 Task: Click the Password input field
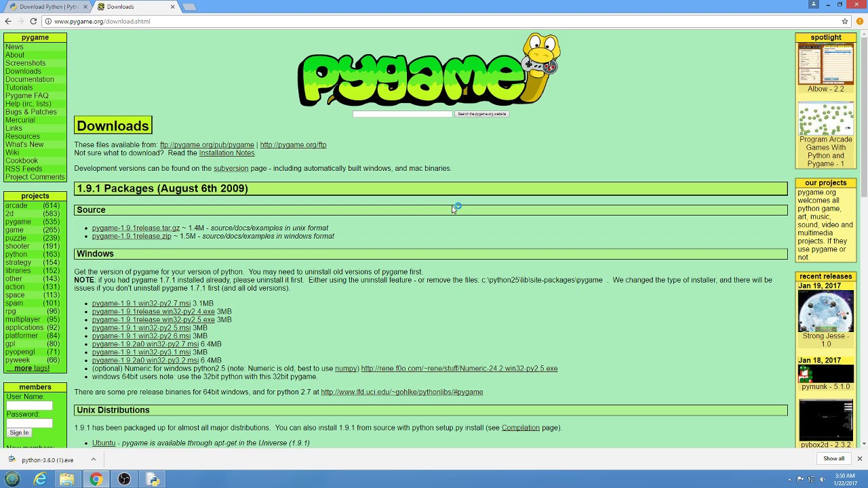click(29, 423)
